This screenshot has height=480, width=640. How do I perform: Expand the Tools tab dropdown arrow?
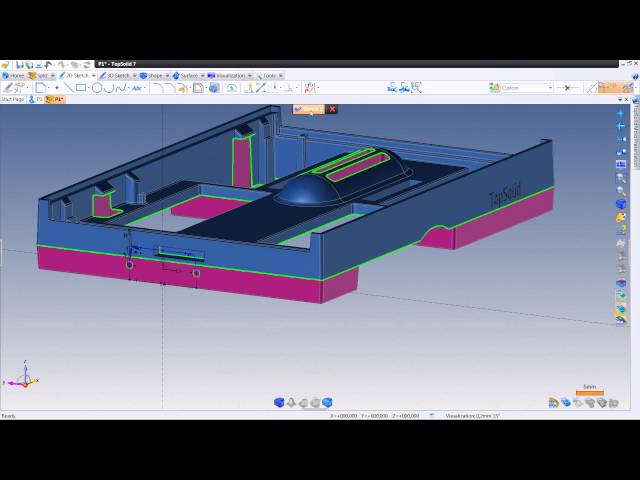pyautogui.click(x=280, y=75)
